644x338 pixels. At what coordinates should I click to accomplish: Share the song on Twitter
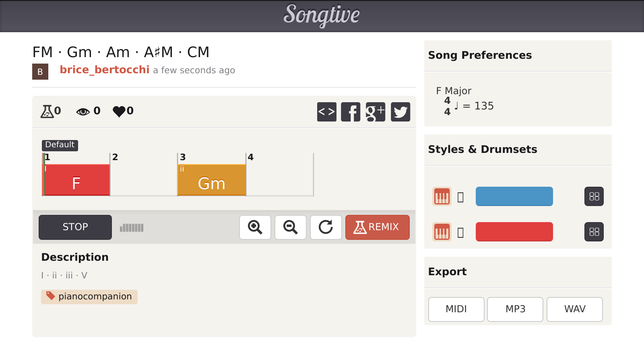pyautogui.click(x=400, y=112)
